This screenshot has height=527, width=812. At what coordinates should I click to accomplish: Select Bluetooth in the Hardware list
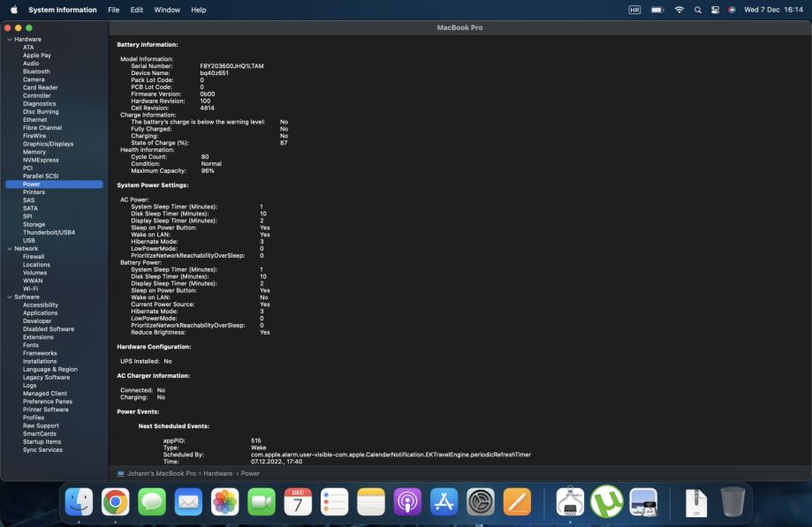[x=36, y=72]
